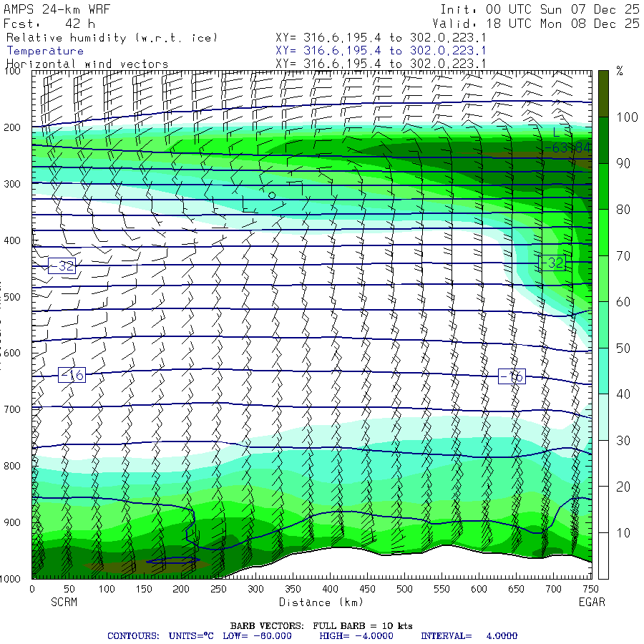Click the blue XY coordinates line for Temperature
Image resolution: width=644 pixels, height=644 pixels.
pos(381,51)
